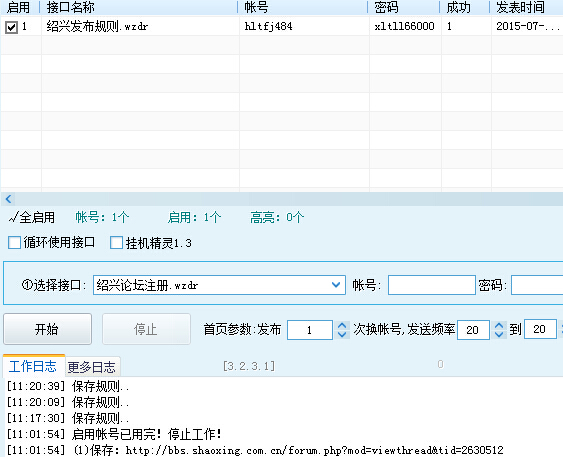Click the 发表时间 column header
This screenshot has height=457, width=563.
point(527,7)
